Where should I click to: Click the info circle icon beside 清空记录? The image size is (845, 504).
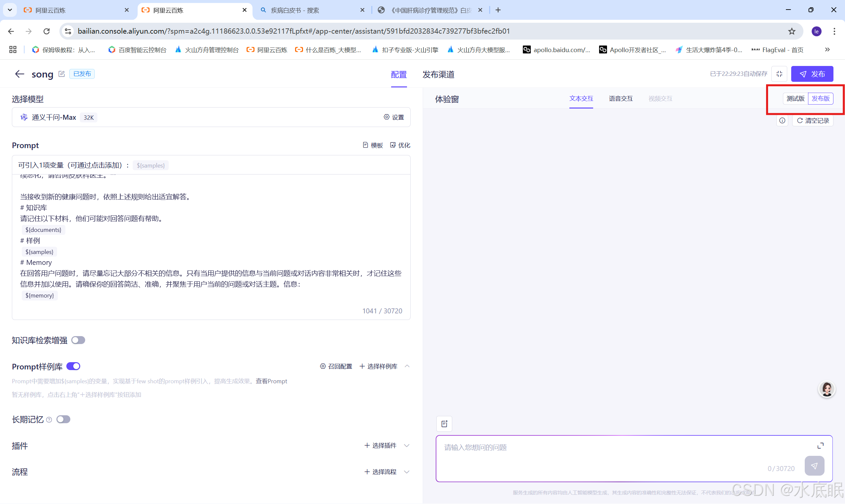coord(782,121)
